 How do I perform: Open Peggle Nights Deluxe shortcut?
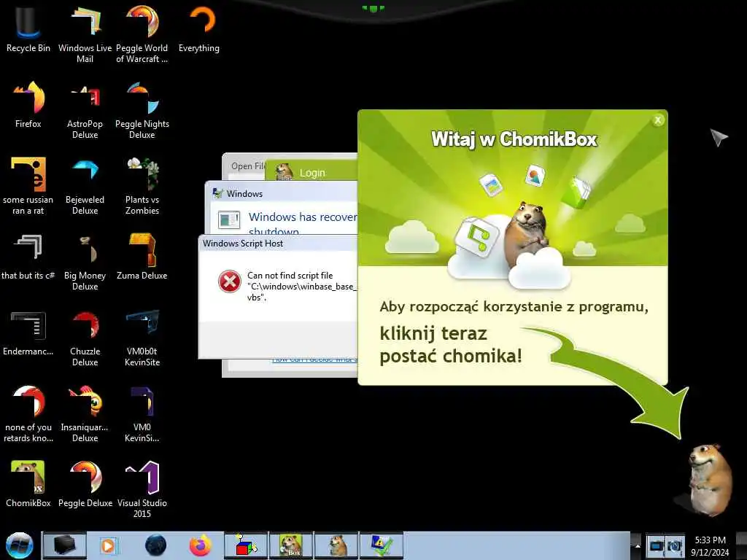point(142,109)
